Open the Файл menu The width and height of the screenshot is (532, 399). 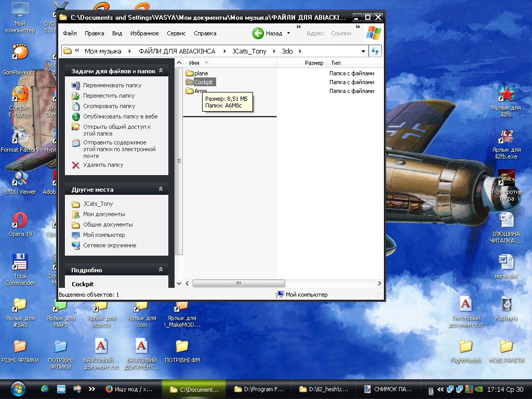tap(70, 33)
